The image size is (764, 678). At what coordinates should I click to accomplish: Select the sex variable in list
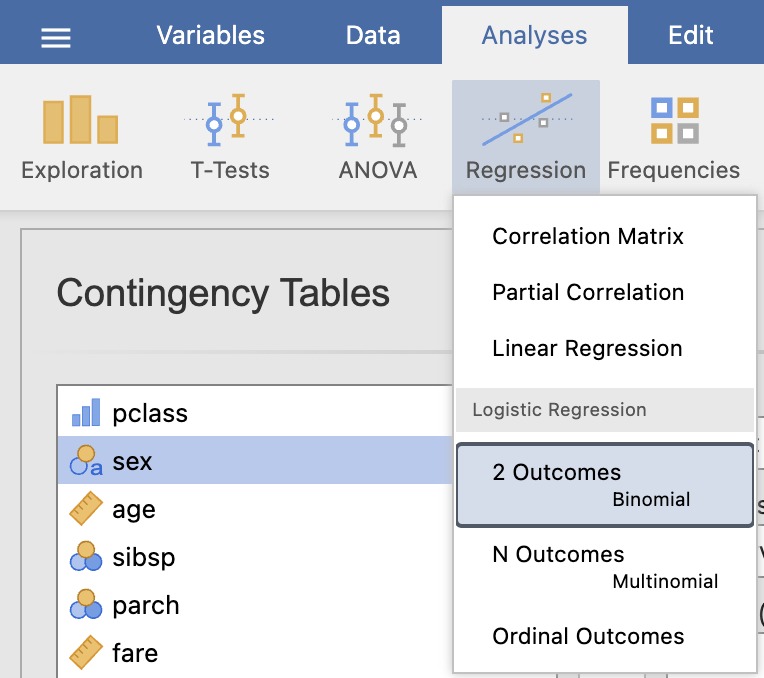tap(132, 461)
